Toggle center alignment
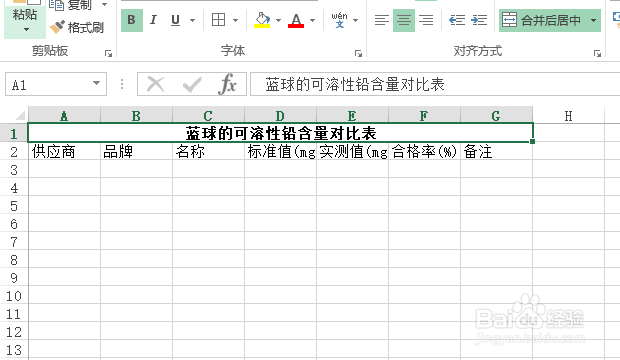The height and width of the screenshot is (360, 620). point(404,20)
